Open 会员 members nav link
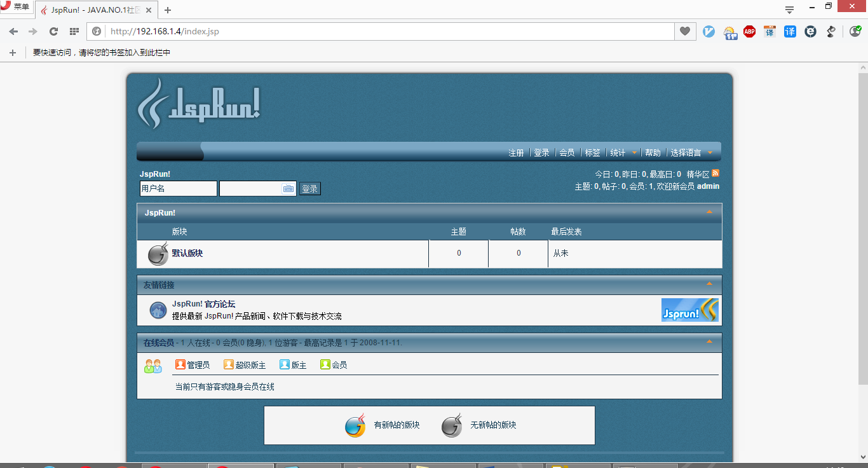The width and height of the screenshot is (868, 468). [567, 153]
